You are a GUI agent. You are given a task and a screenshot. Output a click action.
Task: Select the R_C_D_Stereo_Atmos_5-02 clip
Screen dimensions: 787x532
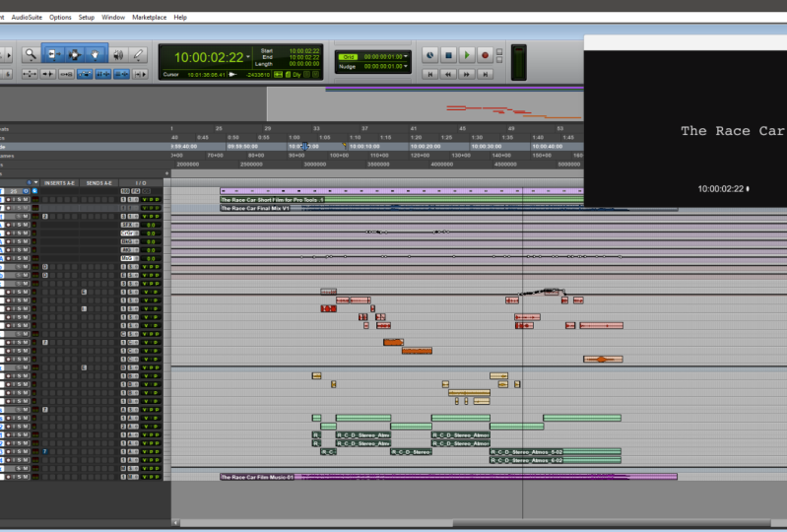coord(556,451)
